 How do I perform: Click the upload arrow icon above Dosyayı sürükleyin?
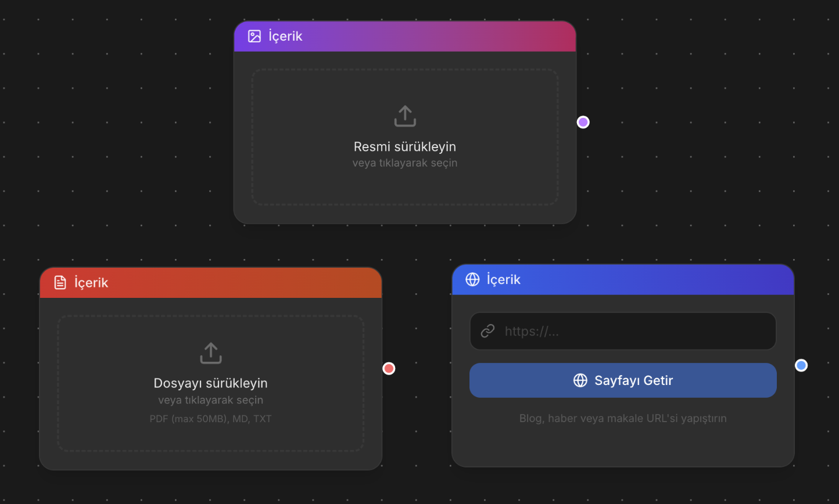[211, 353]
